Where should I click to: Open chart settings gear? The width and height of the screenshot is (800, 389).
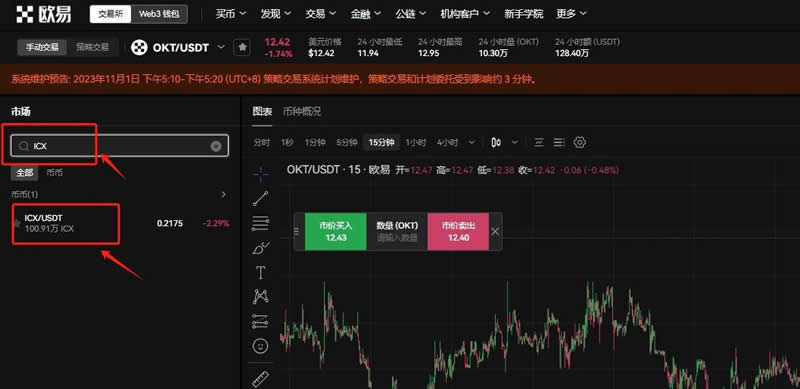[579, 142]
